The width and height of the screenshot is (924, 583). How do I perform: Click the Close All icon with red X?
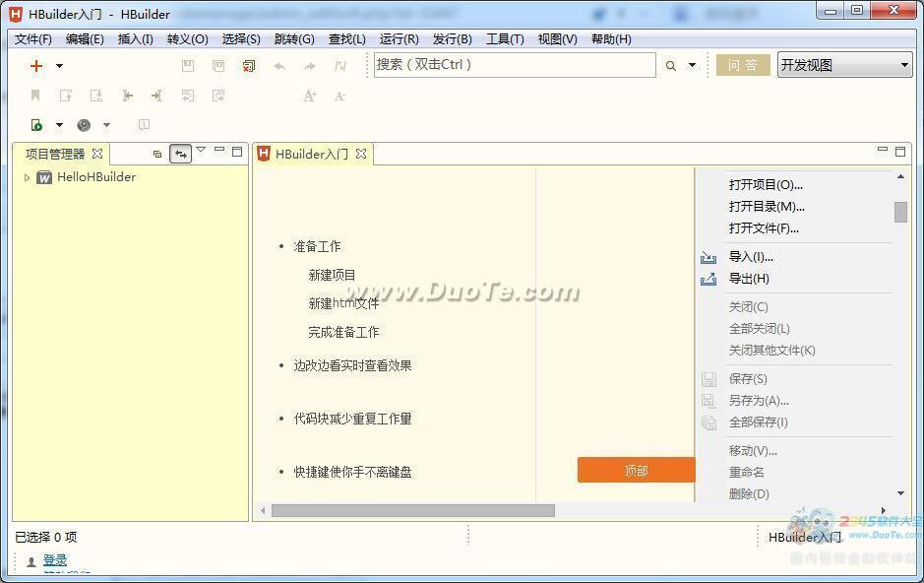click(249, 65)
